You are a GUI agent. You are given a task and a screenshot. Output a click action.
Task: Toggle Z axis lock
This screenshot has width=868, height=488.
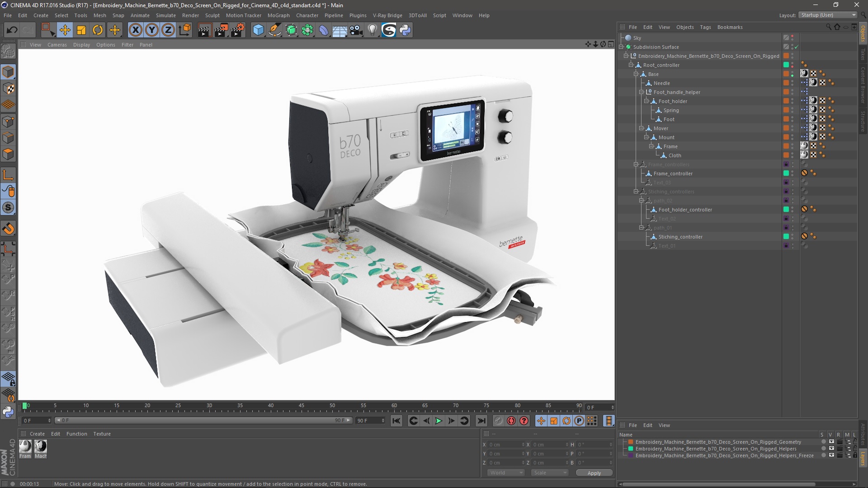[x=168, y=30]
